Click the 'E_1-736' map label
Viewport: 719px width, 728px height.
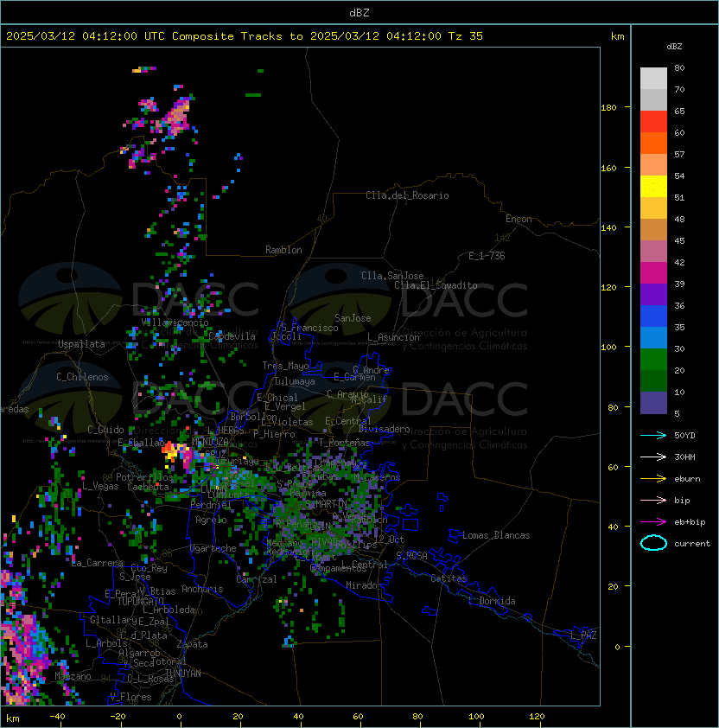(487, 256)
